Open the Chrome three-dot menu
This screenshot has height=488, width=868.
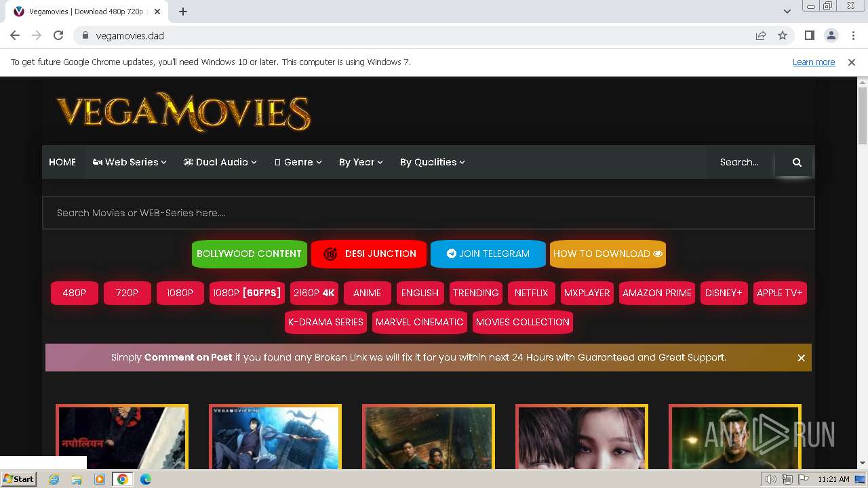(x=852, y=35)
